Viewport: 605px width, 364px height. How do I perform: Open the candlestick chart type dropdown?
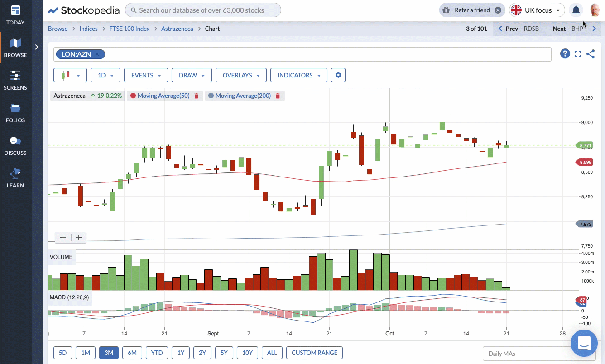(70, 75)
